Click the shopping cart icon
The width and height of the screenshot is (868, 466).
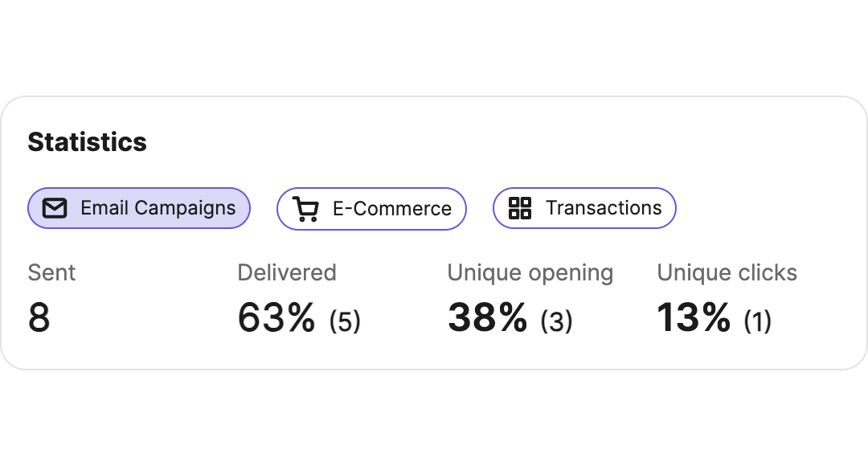[305, 209]
